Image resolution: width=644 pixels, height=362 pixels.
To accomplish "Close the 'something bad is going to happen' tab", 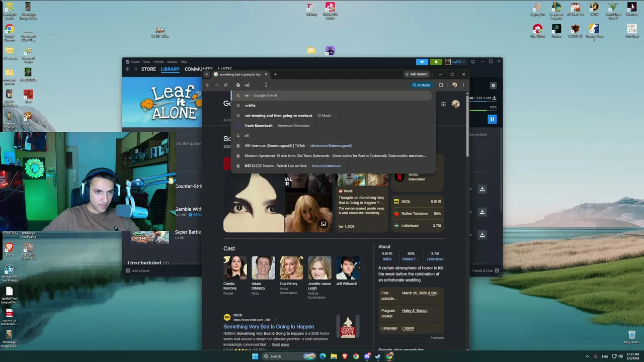I will tap(266, 74).
